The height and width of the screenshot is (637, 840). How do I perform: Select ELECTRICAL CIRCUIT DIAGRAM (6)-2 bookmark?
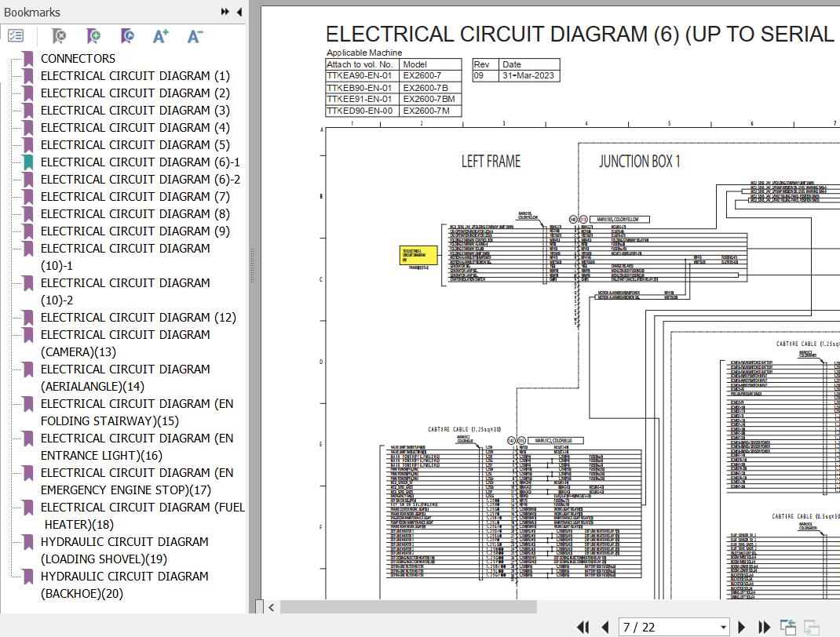141,180
